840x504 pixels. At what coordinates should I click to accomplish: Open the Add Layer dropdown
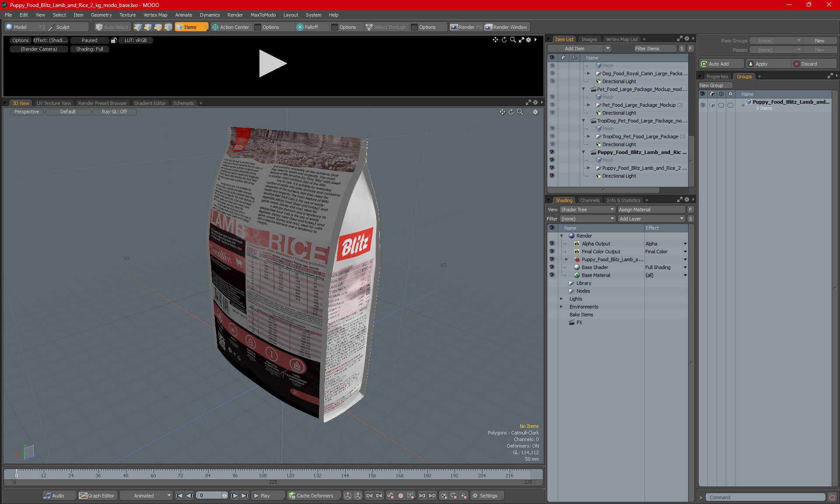(651, 219)
